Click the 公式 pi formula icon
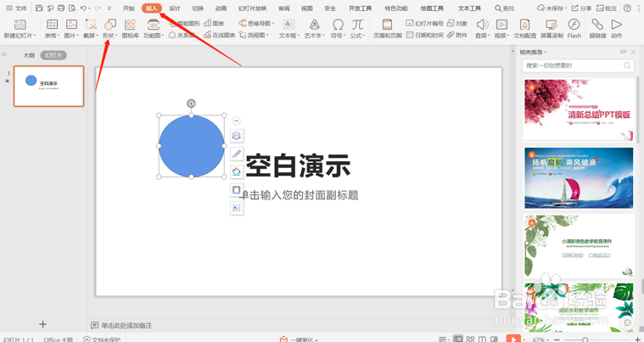 [357, 25]
